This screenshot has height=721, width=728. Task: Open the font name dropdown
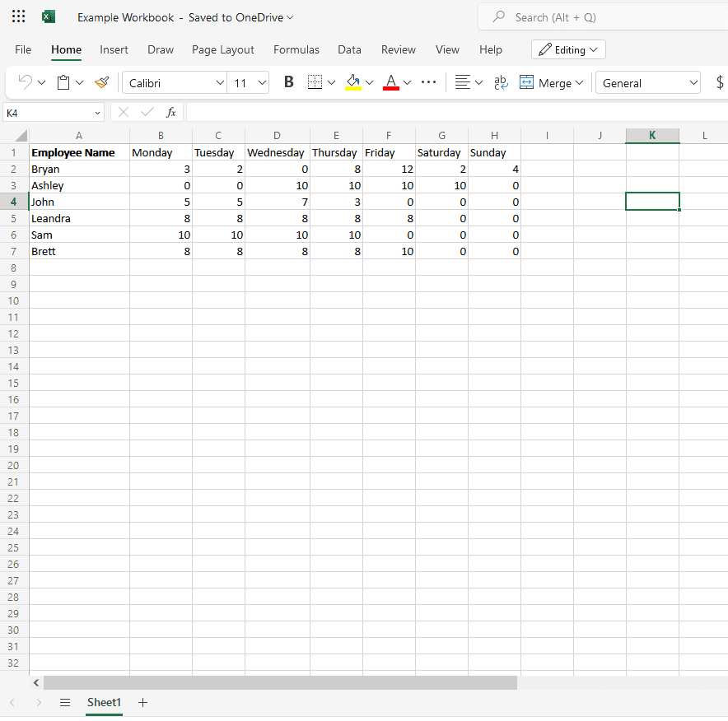coord(174,82)
